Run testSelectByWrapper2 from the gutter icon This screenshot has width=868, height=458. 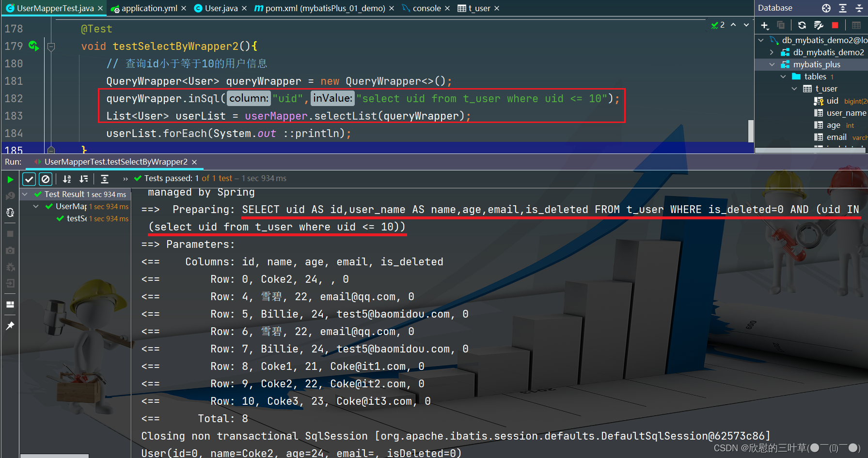(33, 46)
